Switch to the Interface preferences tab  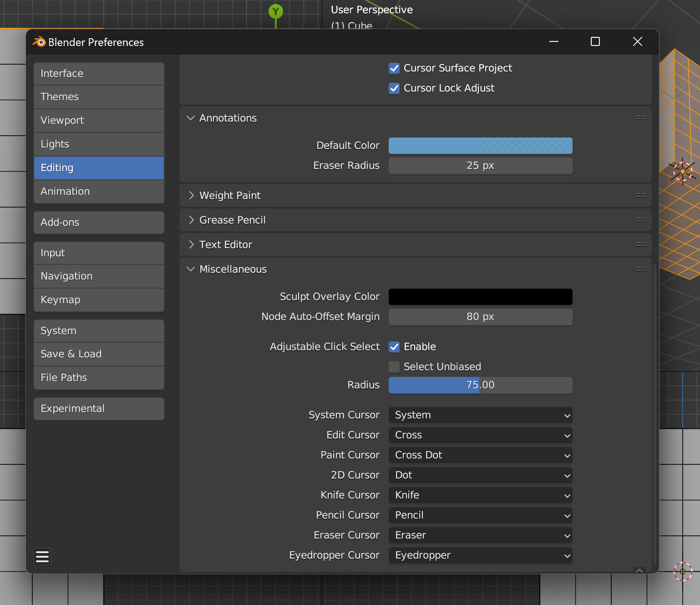pyautogui.click(x=99, y=74)
